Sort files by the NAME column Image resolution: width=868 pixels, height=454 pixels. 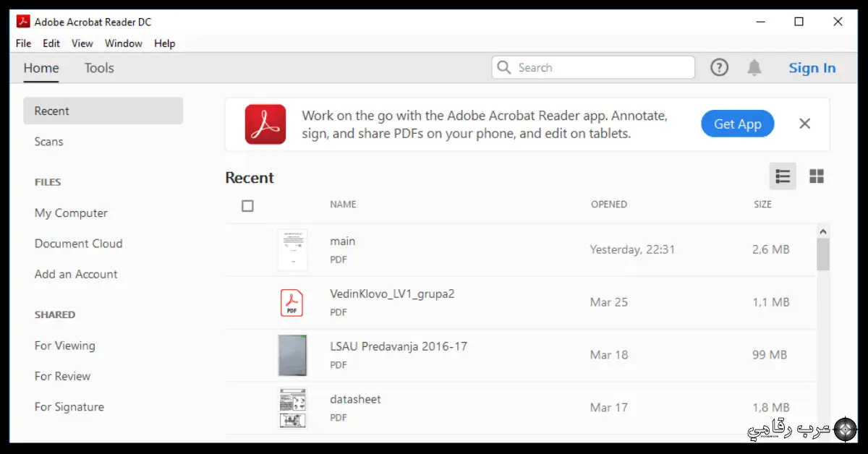(343, 205)
